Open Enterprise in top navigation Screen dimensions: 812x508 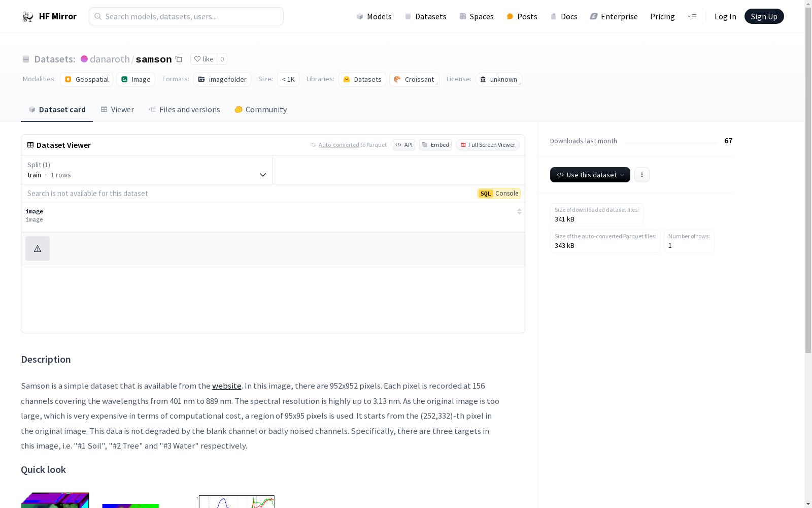614,16
